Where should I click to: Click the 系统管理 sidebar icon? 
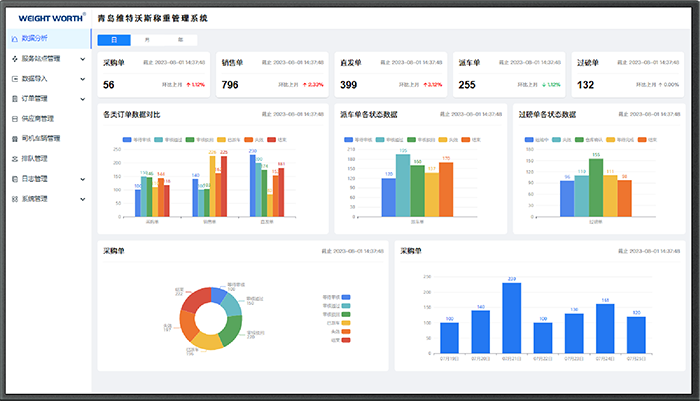tap(13, 198)
